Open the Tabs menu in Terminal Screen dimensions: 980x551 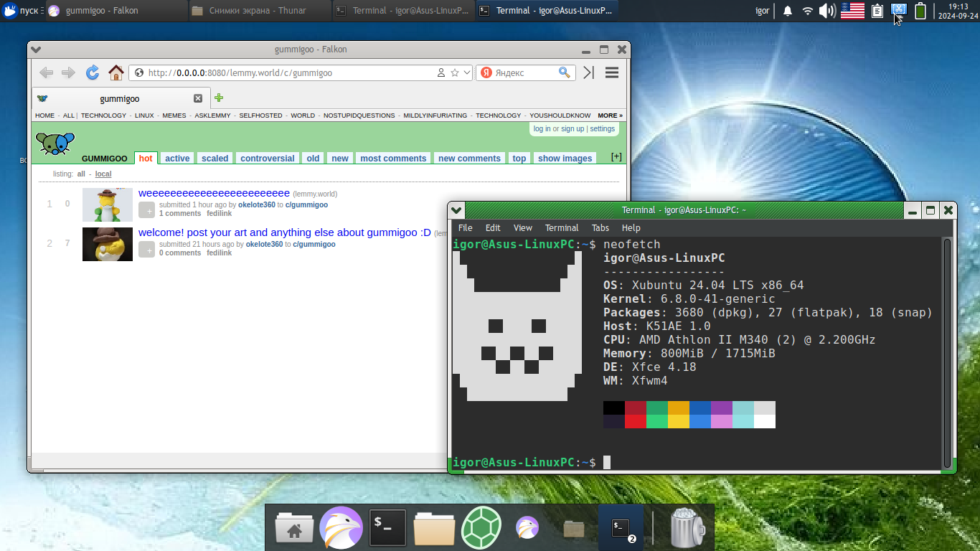click(x=600, y=228)
